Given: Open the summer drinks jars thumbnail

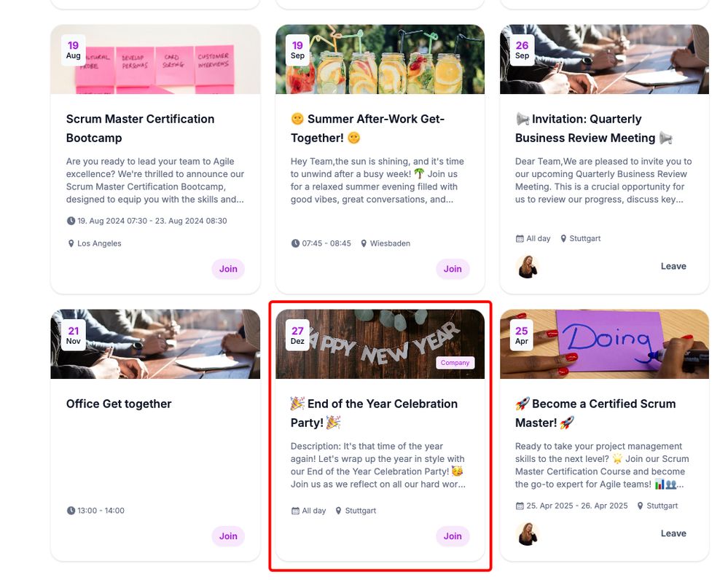Looking at the screenshot, I should pyautogui.click(x=380, y=60).
